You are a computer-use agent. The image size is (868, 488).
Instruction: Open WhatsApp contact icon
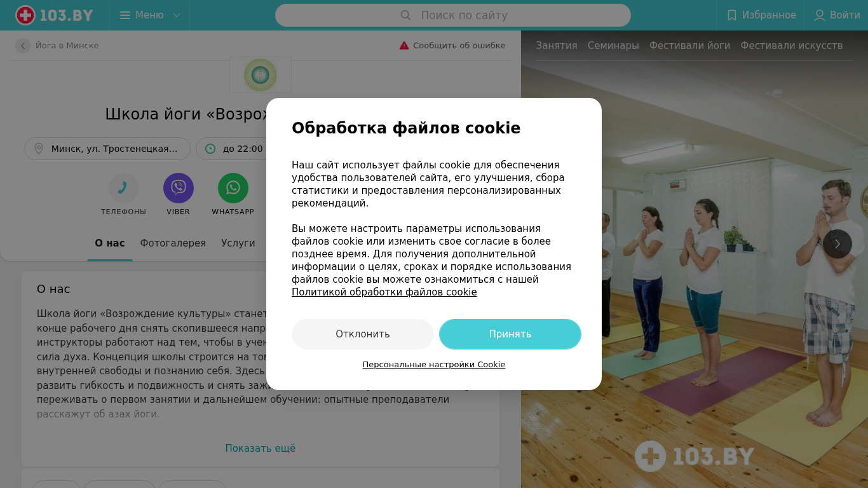point(233,188)
